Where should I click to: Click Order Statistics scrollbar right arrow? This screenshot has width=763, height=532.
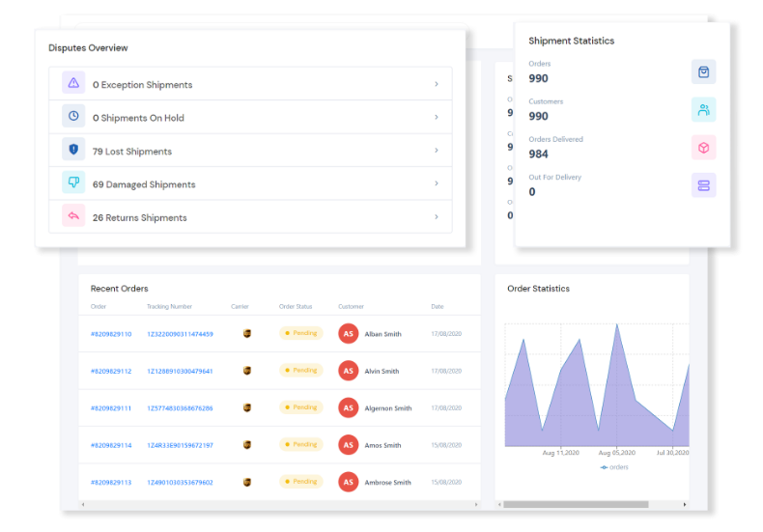(x=685, y=505)
